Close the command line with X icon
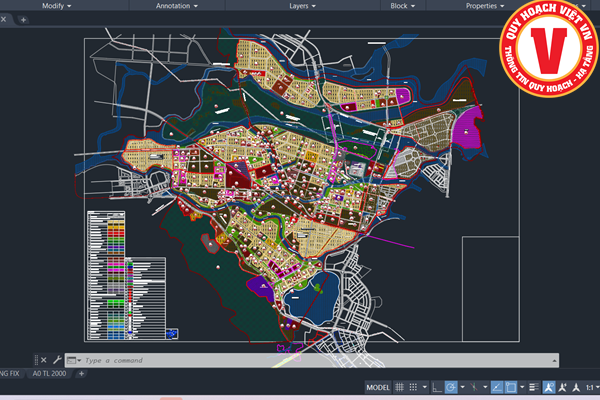This screenshot has height=400, width=600. [x=43, y=360]
